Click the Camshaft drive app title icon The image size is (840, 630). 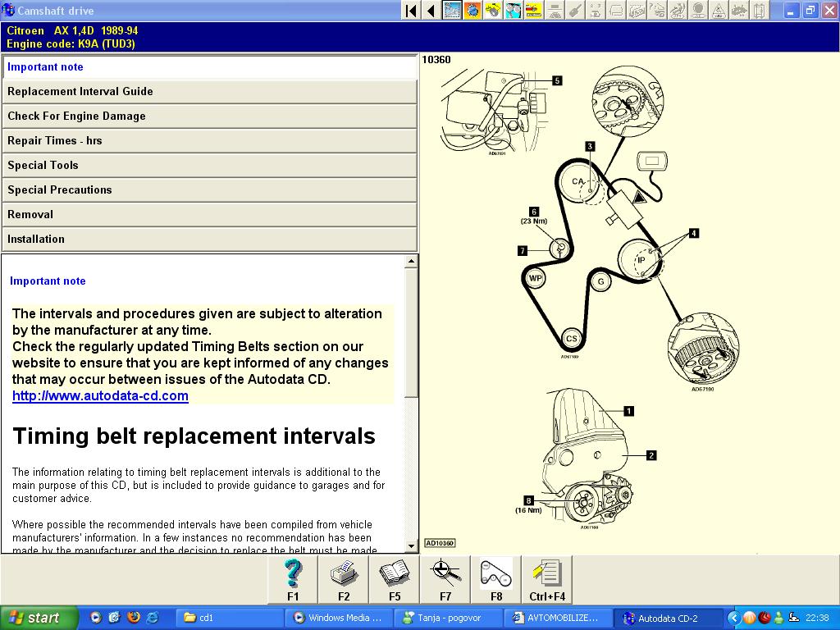[x=8, y=10]
